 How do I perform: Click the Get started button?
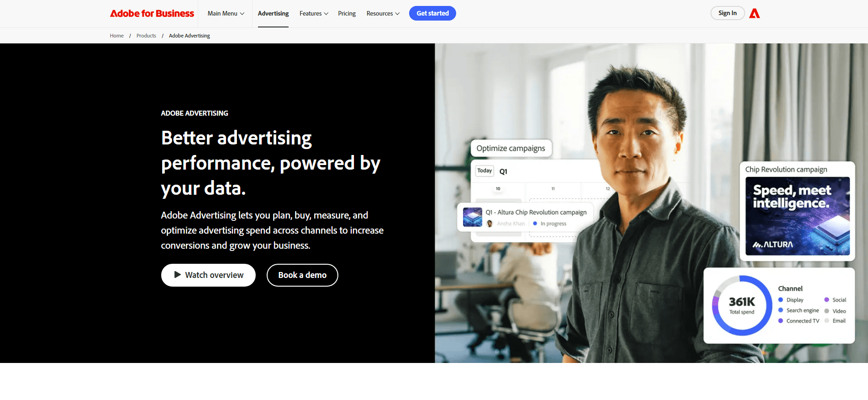pyautogui.click(x=432, y=13)
